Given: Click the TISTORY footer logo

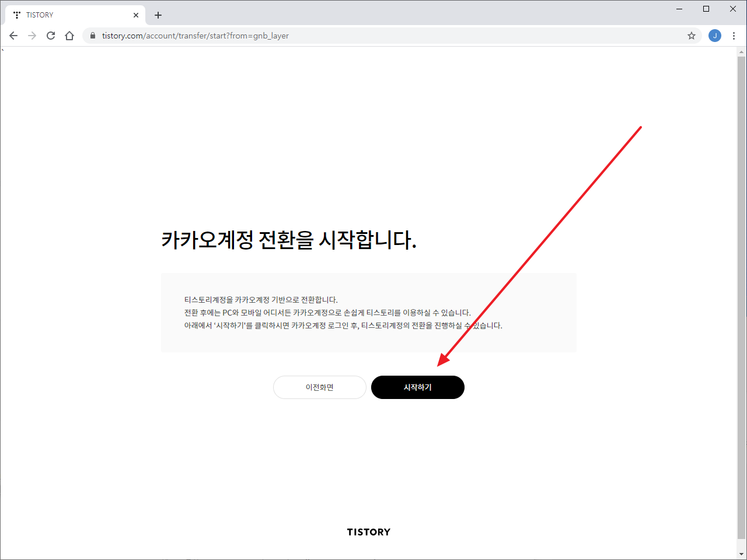Looking at the screenshot, I should pos(369,532).
